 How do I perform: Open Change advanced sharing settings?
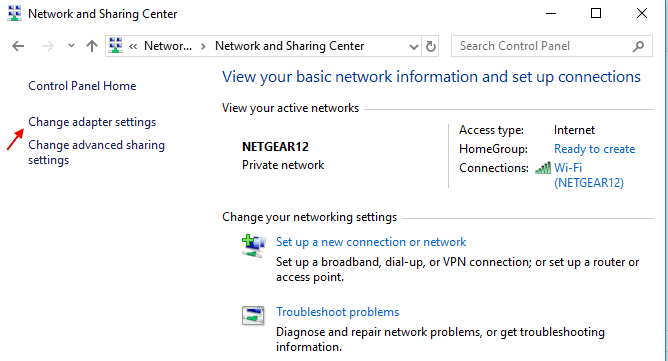(96, 152)
